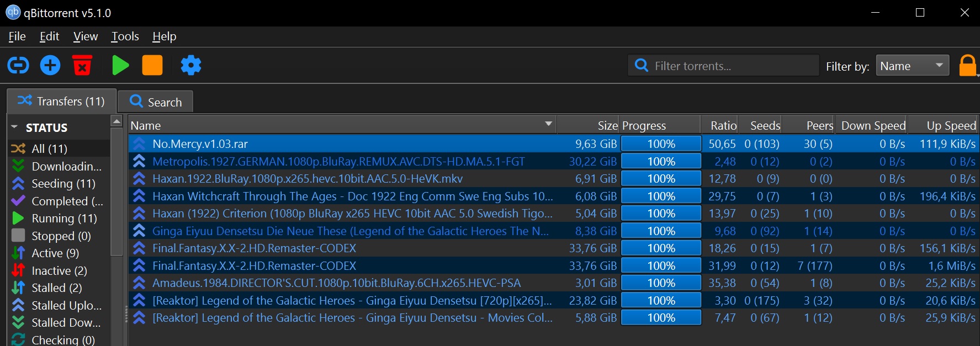This screenshot has height=346, width=980.
Task: Click the sidebar scrollbar up arrow
Action: [116, 121]
